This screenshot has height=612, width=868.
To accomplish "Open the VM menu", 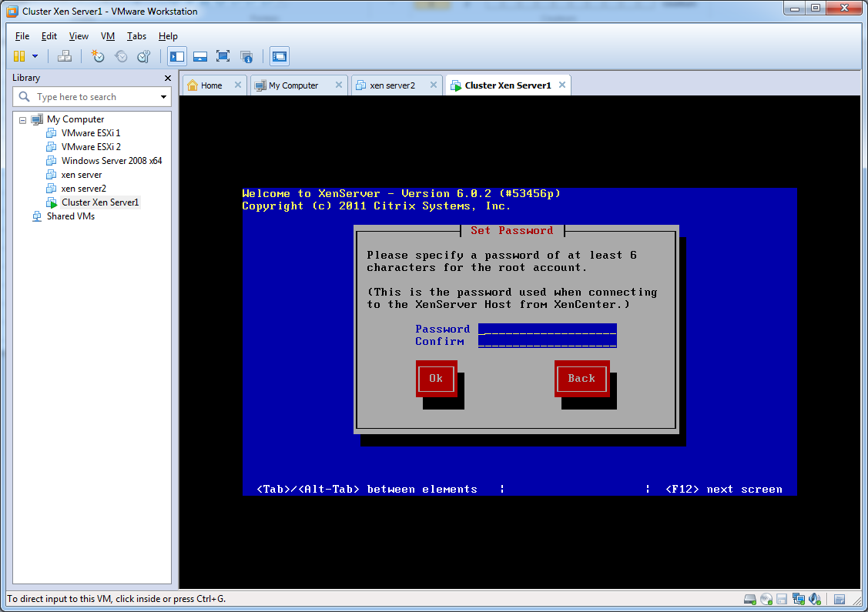I will (x=107, y=36).
